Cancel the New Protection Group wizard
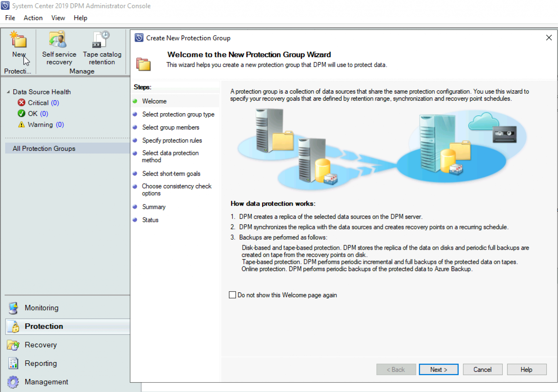The height and width of the screenshot is (392, 558). (482, 369)
